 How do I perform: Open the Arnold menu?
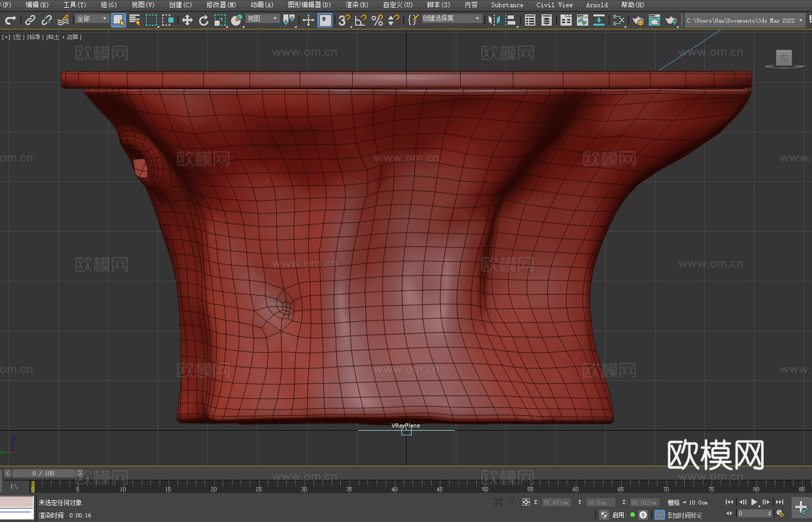click(x=596, y=5)
